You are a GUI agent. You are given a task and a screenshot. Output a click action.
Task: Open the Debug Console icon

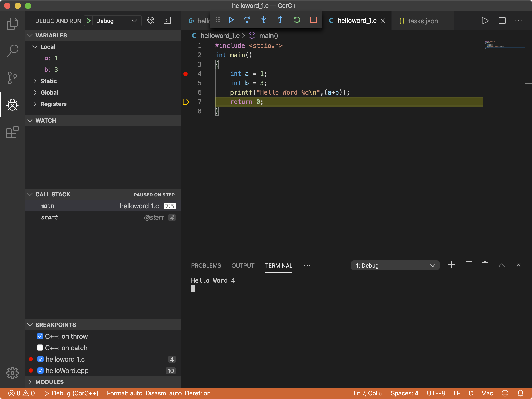(x=167, y=21)
